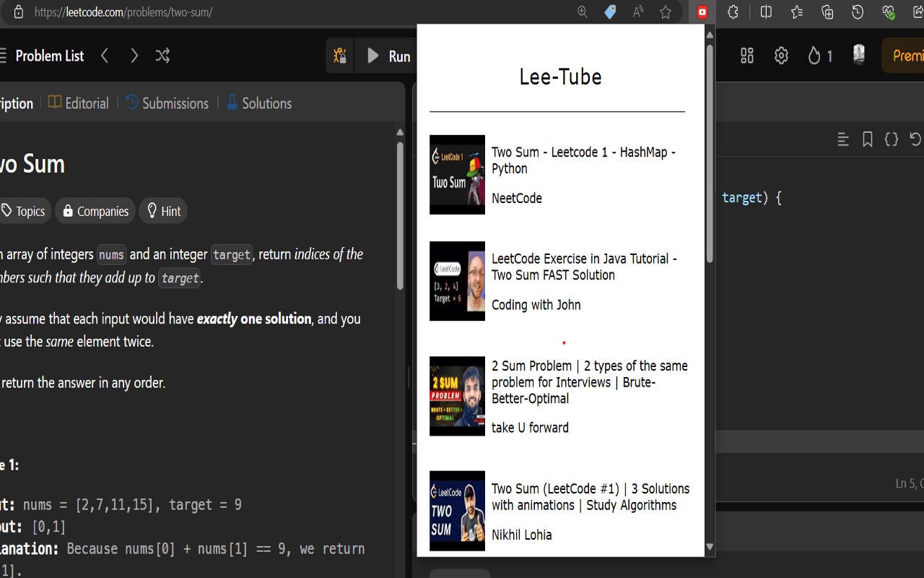Viewport: 924px width, 578px height.
Task: Open Coding with John video thumbnail
Action: (457, 281)
